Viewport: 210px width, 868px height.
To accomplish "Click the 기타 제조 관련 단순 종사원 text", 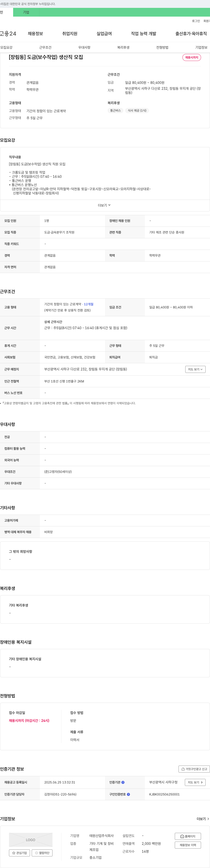I will [x=167, y=232].
